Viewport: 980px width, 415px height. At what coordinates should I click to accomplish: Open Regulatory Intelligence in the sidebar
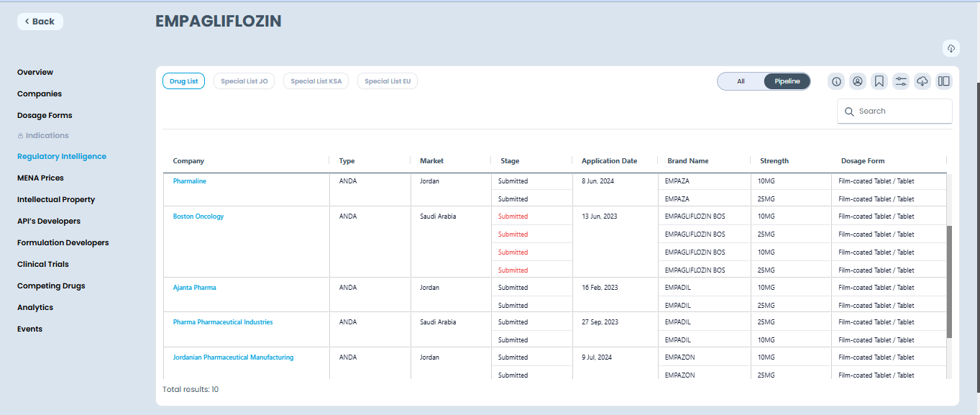click(x=62, y=156)
